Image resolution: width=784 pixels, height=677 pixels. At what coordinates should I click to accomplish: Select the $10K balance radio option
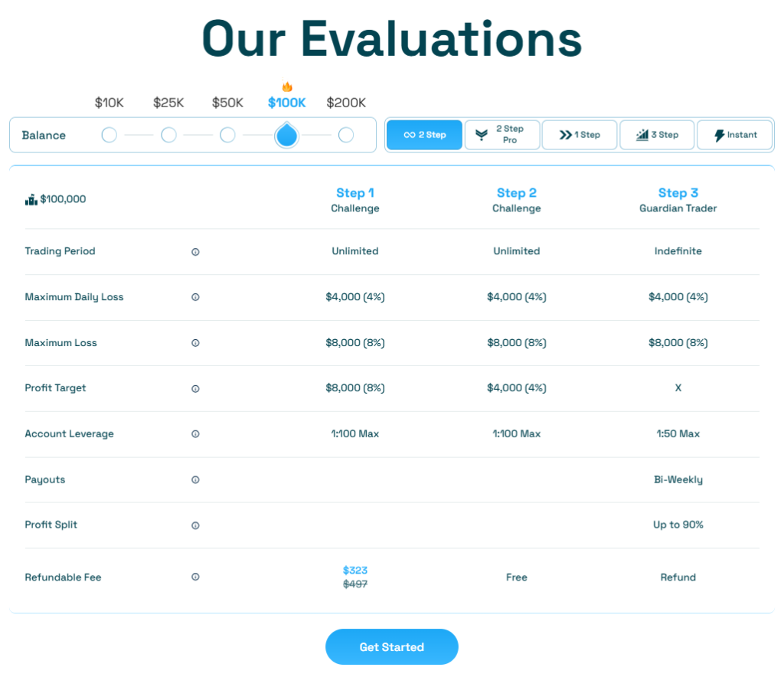pyautogui.click(x=109, y=135)
